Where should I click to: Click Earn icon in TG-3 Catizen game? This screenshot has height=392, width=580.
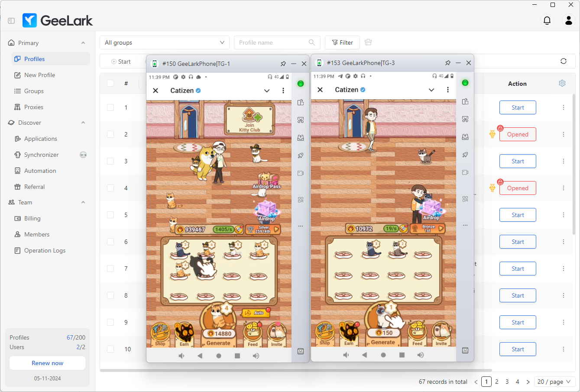click(349, 334)
